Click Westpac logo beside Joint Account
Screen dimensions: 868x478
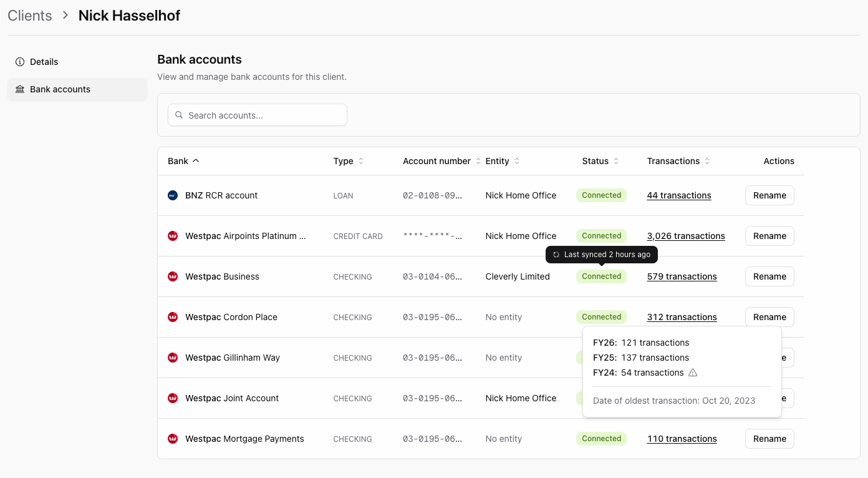[173, 398]
